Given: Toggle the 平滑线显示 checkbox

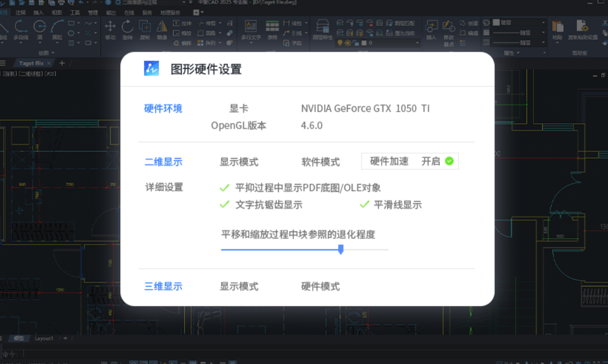Looking at the screenshot, I should [x=365, y=204].
